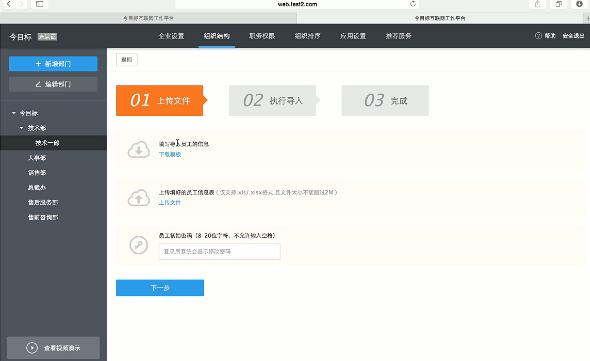Reload the page with the refresh icon
Image resolution: width=590 pixels, height=361 pixels.
tap(413, 4)
